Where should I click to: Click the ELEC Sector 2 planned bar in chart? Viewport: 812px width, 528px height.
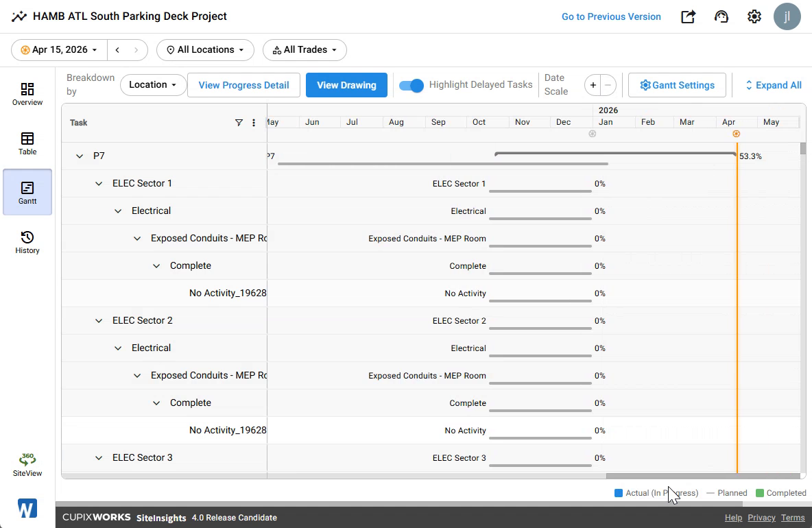tap(540, 328)
